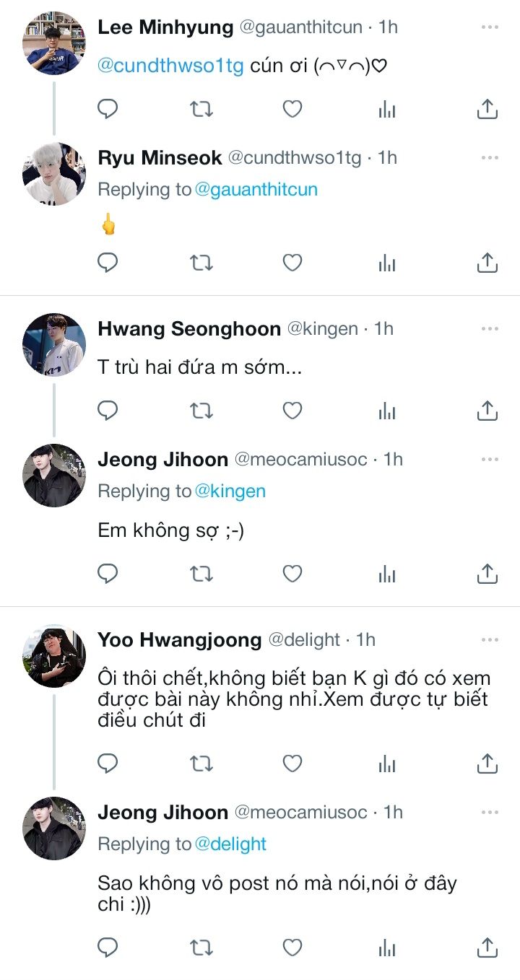Screen dimensions: 520x980
Task: Visit the @kingen replying-to link
Action: (230, 491)
